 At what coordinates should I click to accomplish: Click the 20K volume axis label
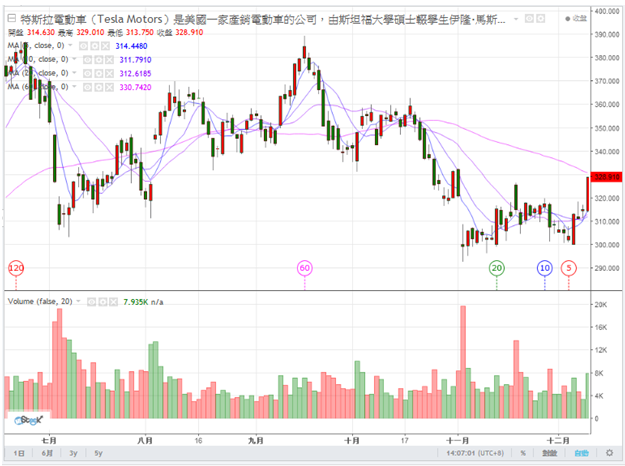[601, 305]
